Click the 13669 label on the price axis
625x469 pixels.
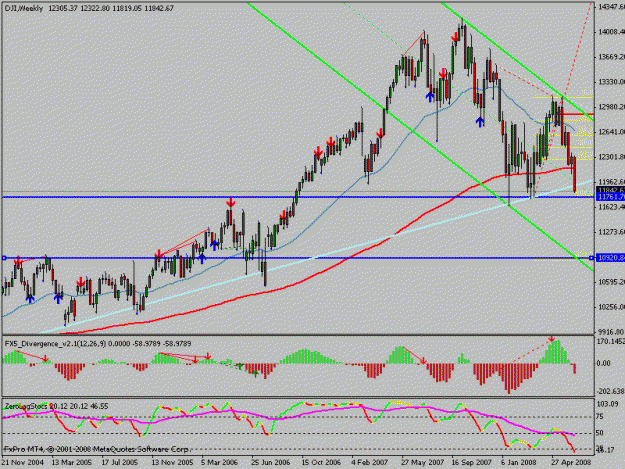(611, 57)
